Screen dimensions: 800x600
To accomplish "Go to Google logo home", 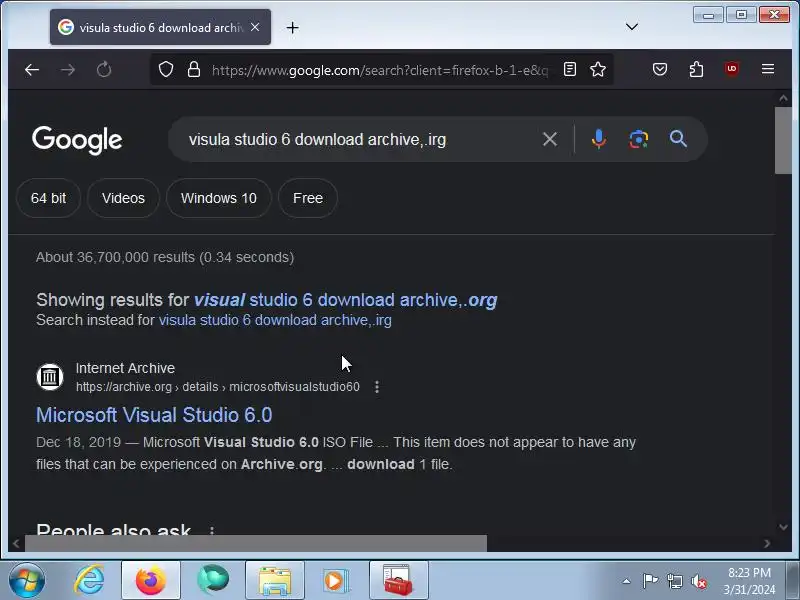I will click(77, 140).
